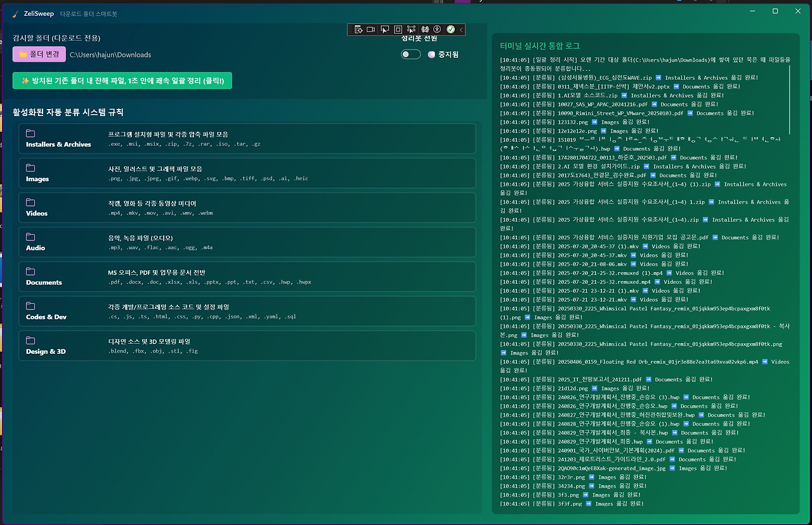The image size is (812, 525).
Task: Click the .blend, .fbx, .obj extensions list
Action: pyautogui.click(x=153, y=351)
